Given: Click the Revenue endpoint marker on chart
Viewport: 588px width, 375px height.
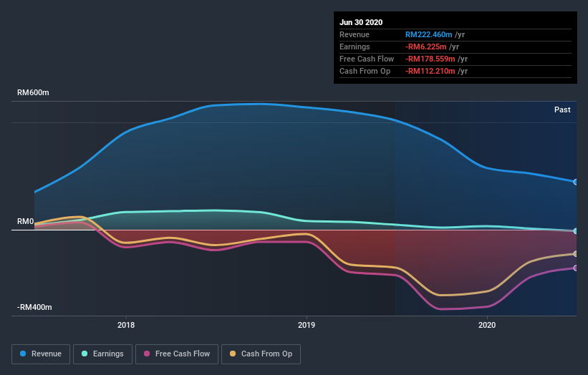Looking at the screenshot, I should pyautogui.click(x=575, y=182).
